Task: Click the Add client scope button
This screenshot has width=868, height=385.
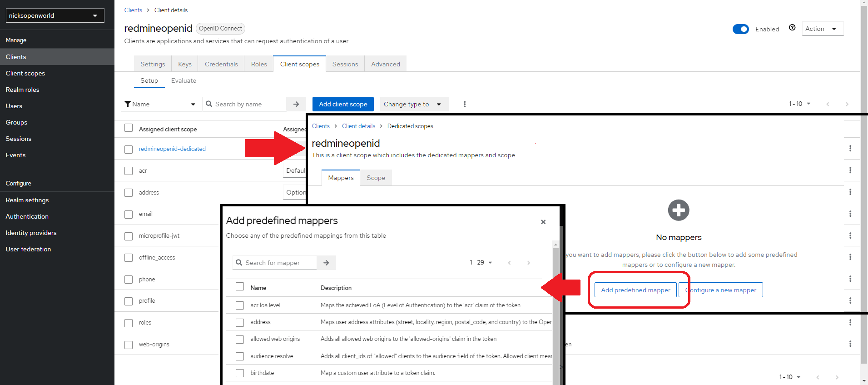Action: pyautogui.click(x=343, y=104)
